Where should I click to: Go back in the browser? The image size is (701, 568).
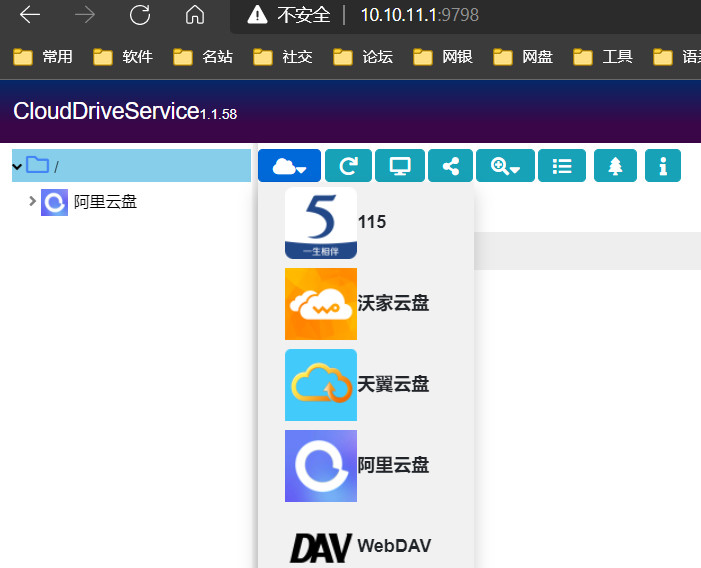tap(30, 15)
